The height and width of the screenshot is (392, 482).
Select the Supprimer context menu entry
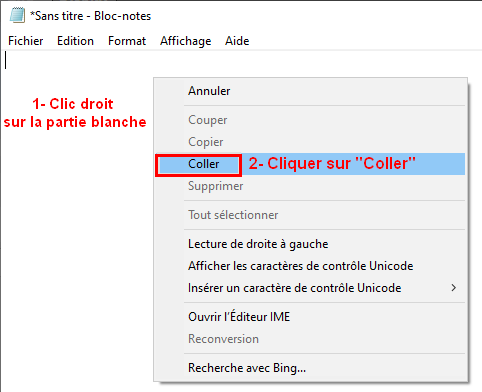[x=310, y=186]
